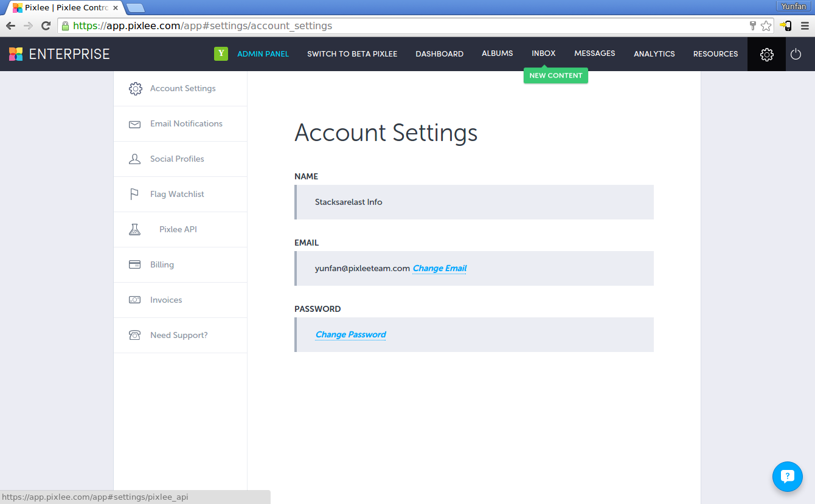Select Switch to Beta Pixlee
The image size is (815, 504).
pyautogui.click(x=352, y=54)
